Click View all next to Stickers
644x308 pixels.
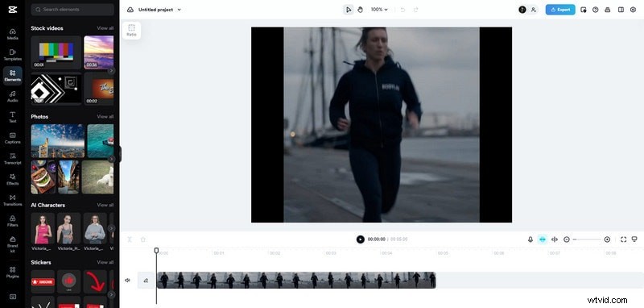(105, 262)
